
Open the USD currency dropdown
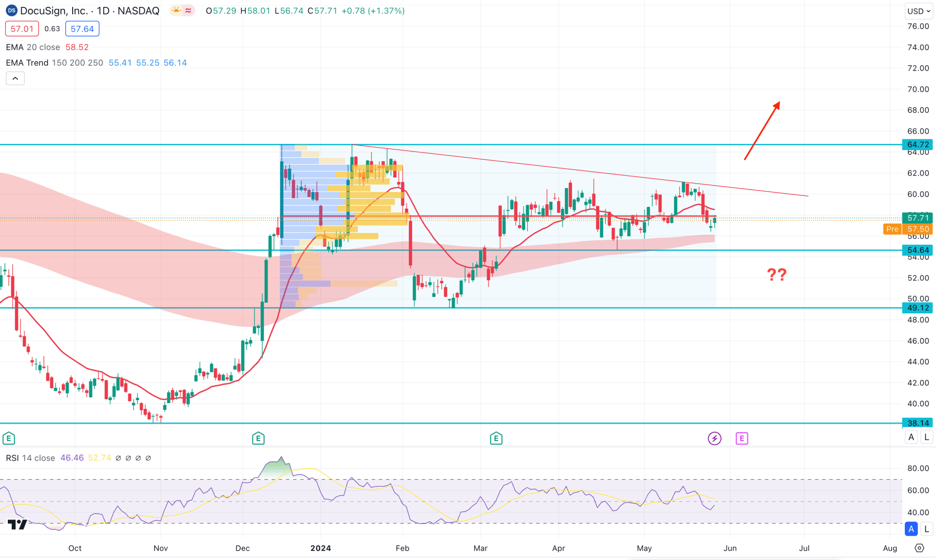918,11
